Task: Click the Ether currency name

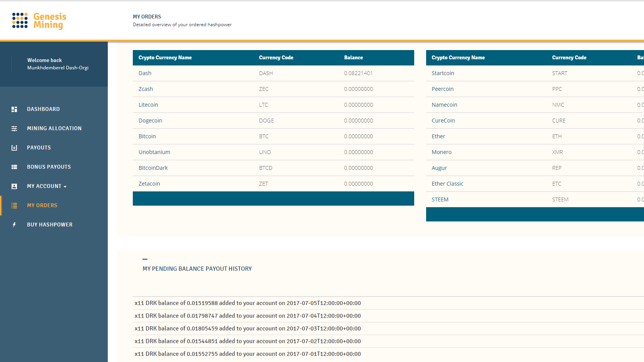Action: pyautogui.click(x=438, y=136)
